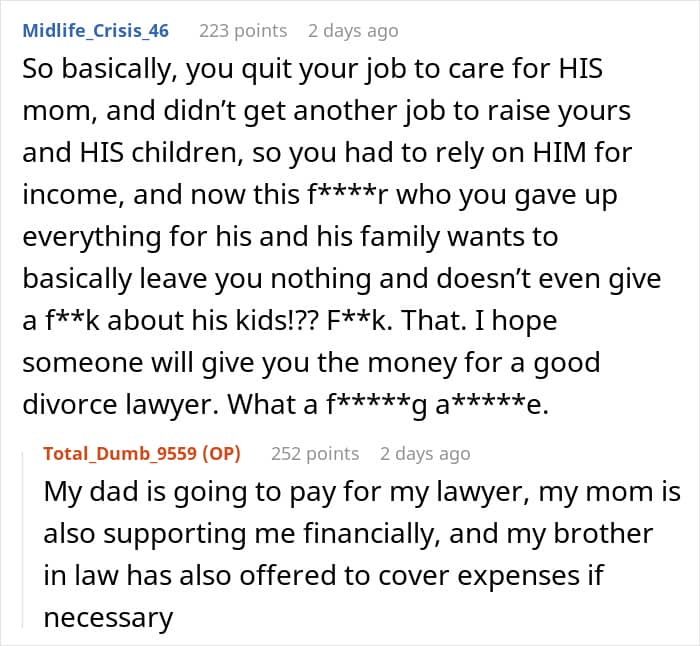Click the final word "necessary" in the reply
Image resolution: width=700 pixels, height=646 pixels.
pyautogui.click(x=108, y=618)
